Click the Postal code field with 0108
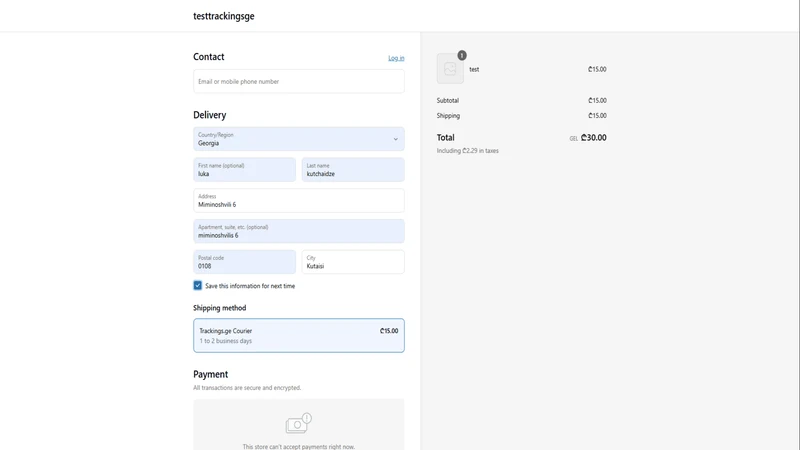Viewport: 800px width, 450px height. pos(244,262)
